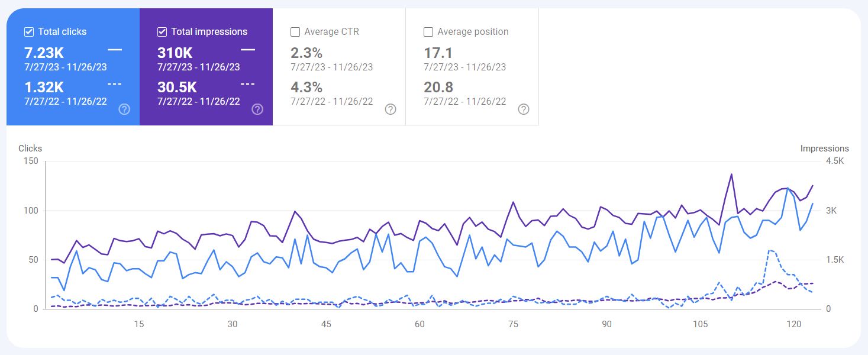Image resolution: width=868 pixels, height=355 pixels.
Task: Click the 17.1 average position value
Action: pos(438,53)
